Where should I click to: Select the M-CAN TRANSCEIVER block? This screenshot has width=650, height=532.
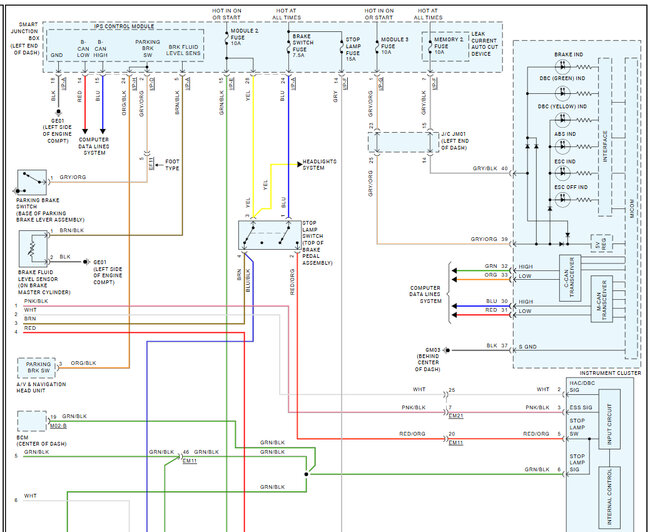[x=601, y=299]
